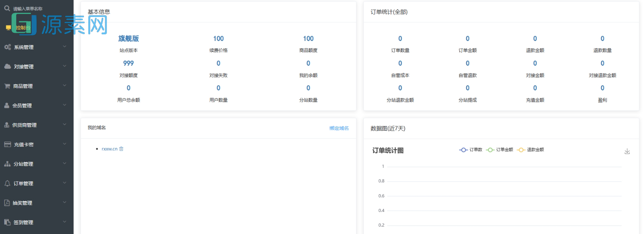Click the 自营成本 statistic label
Viewport: 644px width, 234px height.
click(400, 75)
